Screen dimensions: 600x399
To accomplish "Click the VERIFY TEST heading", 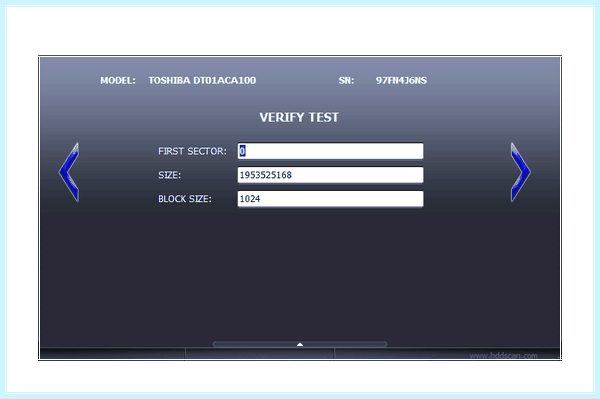I will [x=299, y=117].
